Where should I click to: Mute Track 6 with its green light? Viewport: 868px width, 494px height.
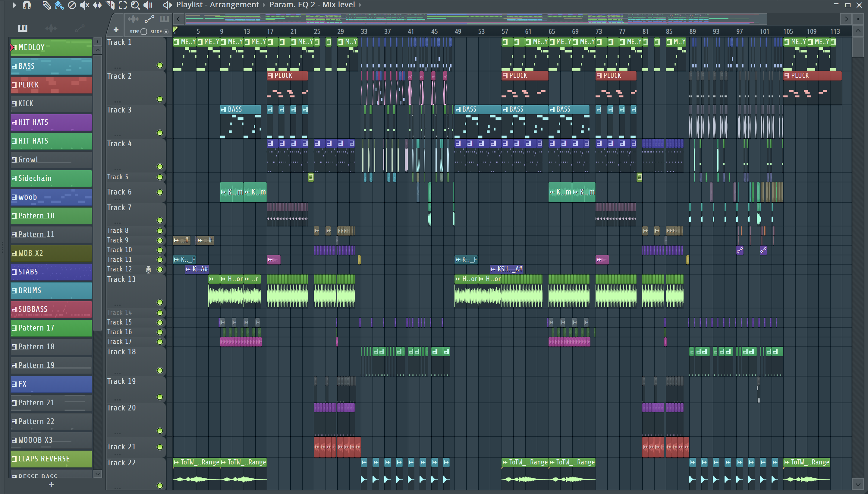160,192
